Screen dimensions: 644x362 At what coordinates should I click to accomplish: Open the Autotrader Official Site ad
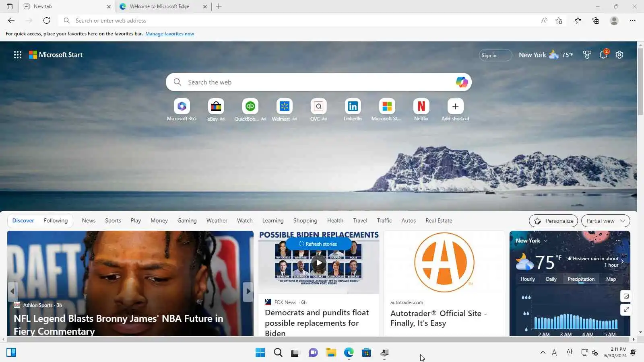[x=438, y=318]
